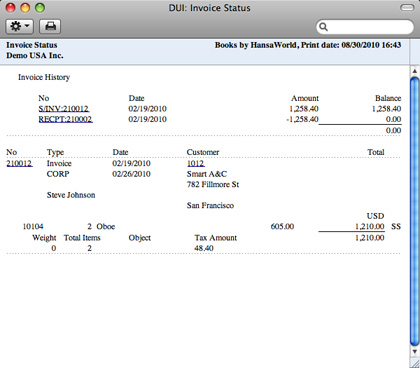Focus the search input field
This screenshot has height=368, width=420.
[365, 27]
